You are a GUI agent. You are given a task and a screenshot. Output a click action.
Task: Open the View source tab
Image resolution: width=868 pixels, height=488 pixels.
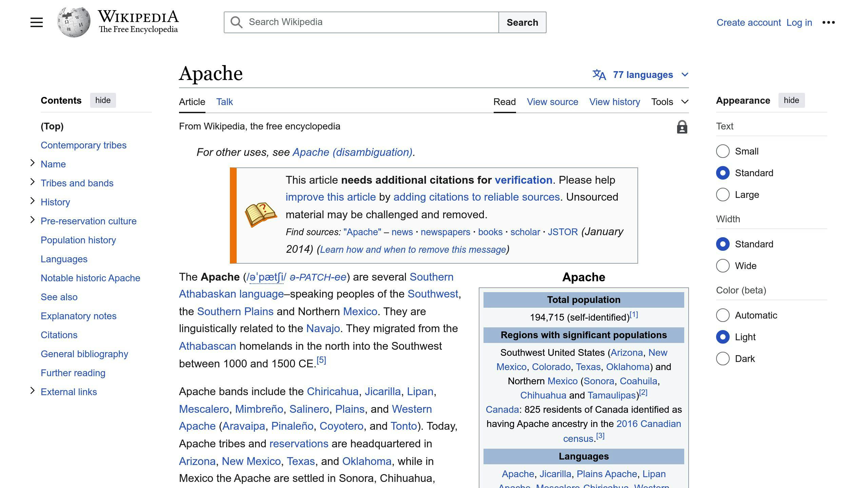pos(552,102)
